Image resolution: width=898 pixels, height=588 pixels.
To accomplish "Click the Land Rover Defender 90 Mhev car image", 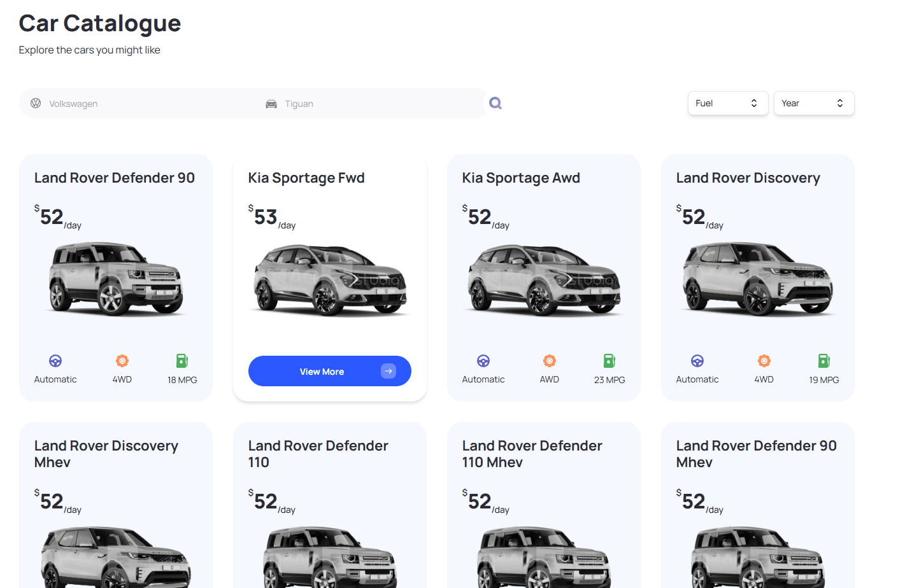I will pyautogui.click(x=758, y=557).
